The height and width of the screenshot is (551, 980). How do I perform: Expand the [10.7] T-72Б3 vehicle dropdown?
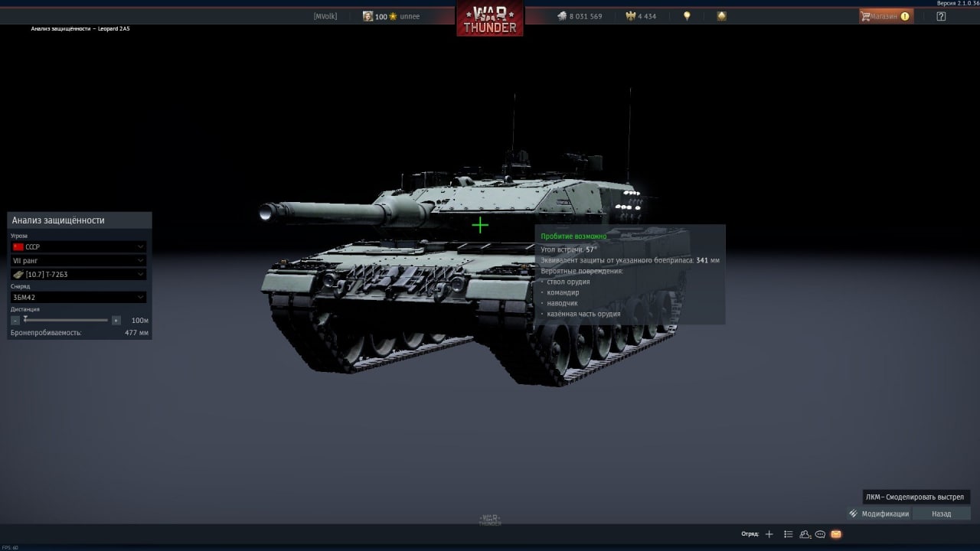point(78,274)
